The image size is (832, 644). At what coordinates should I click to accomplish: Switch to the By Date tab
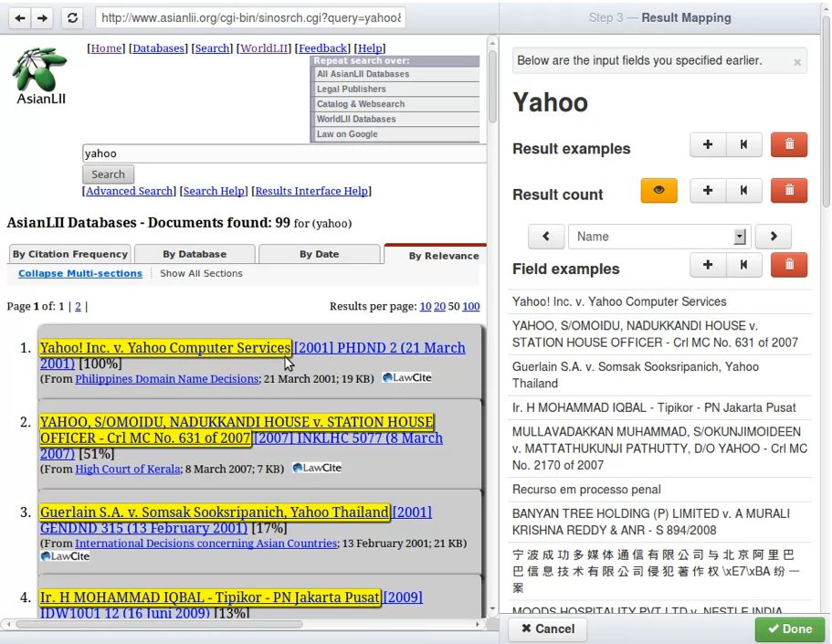coord(320,254)
